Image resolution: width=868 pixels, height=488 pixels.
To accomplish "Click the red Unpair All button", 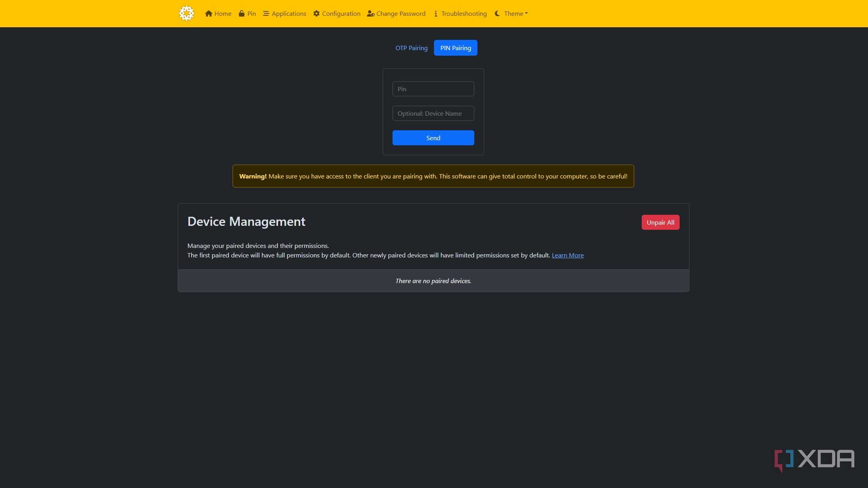I will 660,222.
